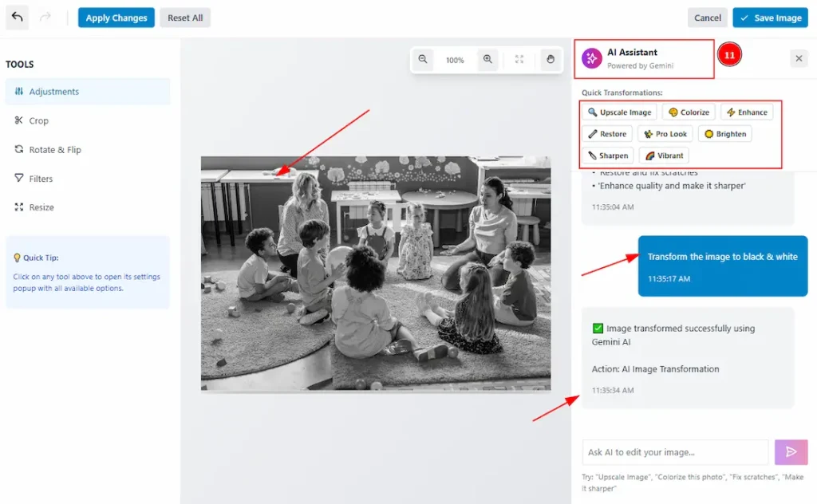Apply the Colorize quick transformation
Viewport: 817px width, 504px height.
pyautogui.click(x=688, y=112)
